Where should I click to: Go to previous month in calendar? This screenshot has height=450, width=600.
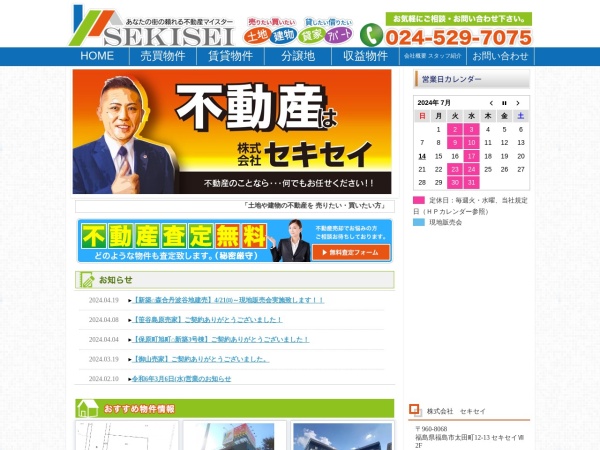(x=491, y=103)
